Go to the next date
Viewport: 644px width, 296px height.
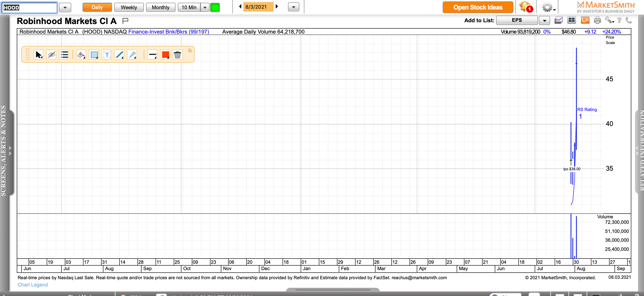(x=277, y=7)
